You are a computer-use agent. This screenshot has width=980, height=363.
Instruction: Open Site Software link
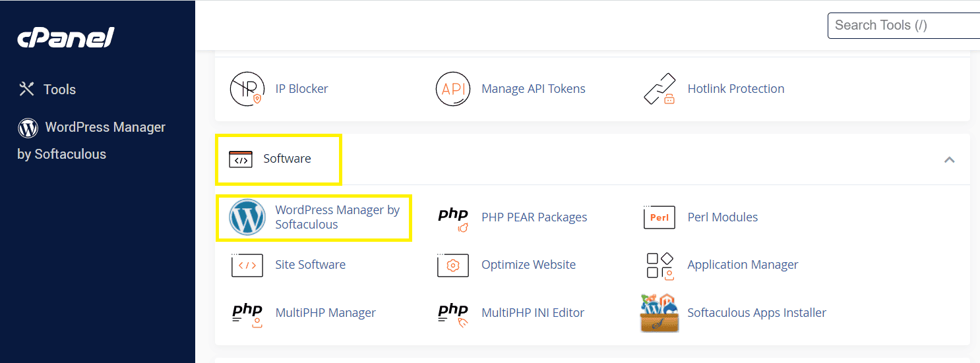pyautogui.click(x=310, y=265)
